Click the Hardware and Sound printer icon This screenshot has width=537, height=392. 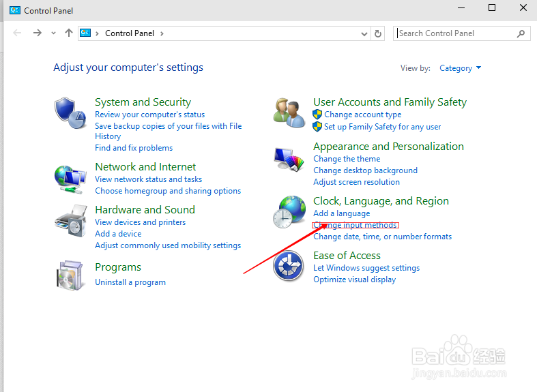pos(70,220)
